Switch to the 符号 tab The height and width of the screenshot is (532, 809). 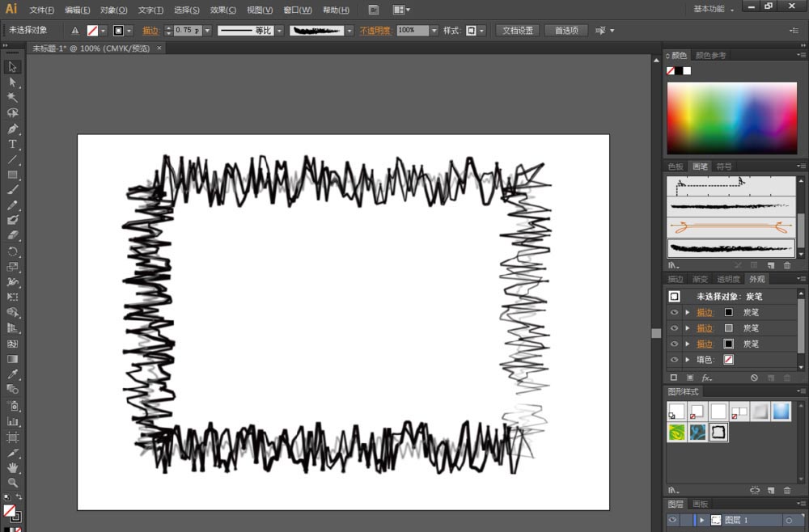[724, 167]
